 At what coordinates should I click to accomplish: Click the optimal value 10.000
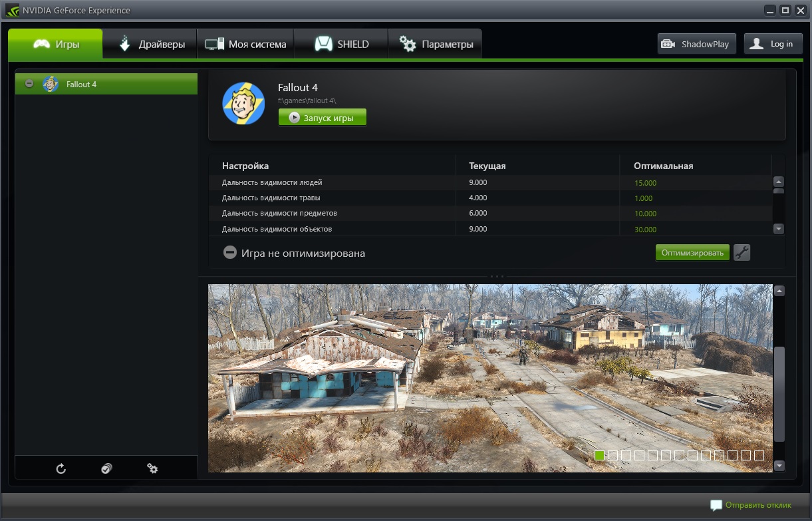tap(645, 214)
